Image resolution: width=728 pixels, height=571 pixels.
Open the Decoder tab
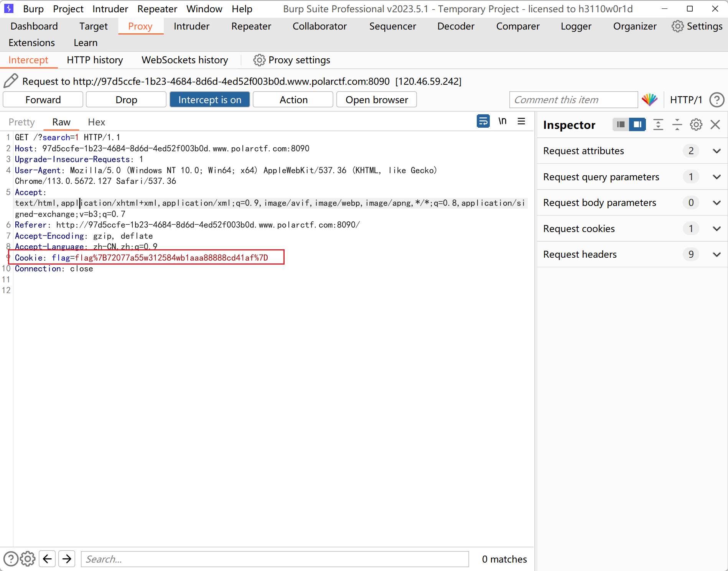point(456,26)
